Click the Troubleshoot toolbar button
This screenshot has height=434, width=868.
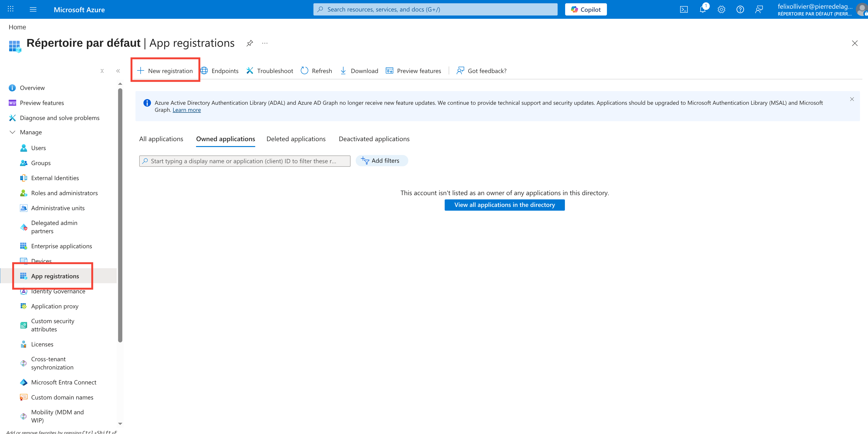270,71
